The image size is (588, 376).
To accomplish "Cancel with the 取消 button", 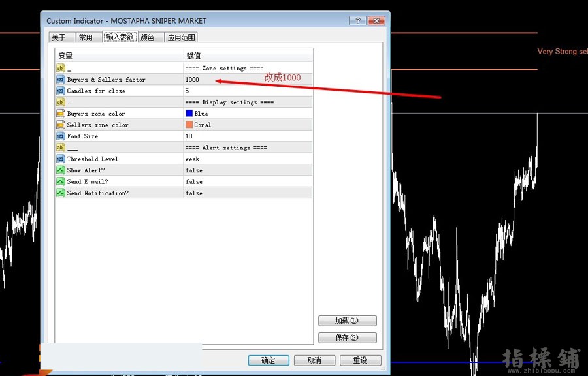I will tap(314, 360).
